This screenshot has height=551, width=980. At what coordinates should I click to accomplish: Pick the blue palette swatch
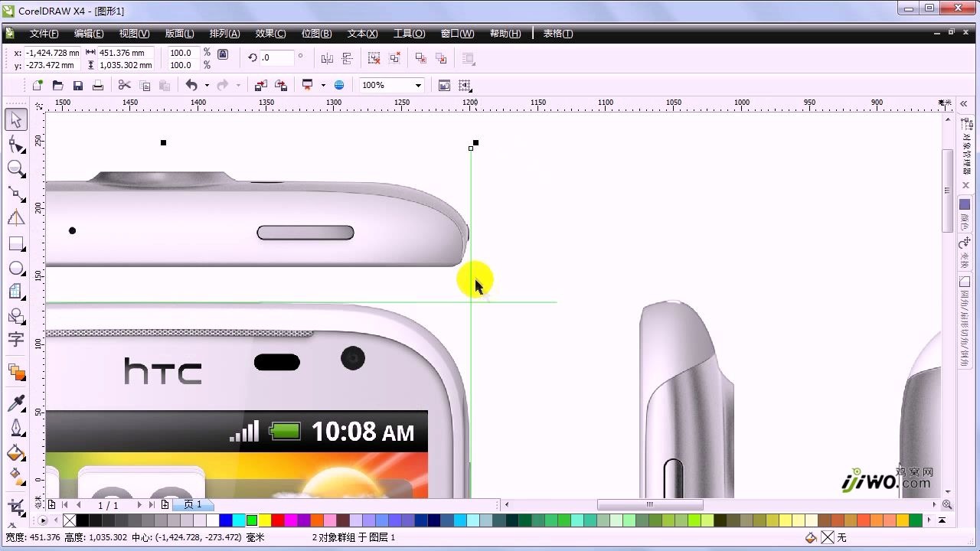(x=225, y=520)
